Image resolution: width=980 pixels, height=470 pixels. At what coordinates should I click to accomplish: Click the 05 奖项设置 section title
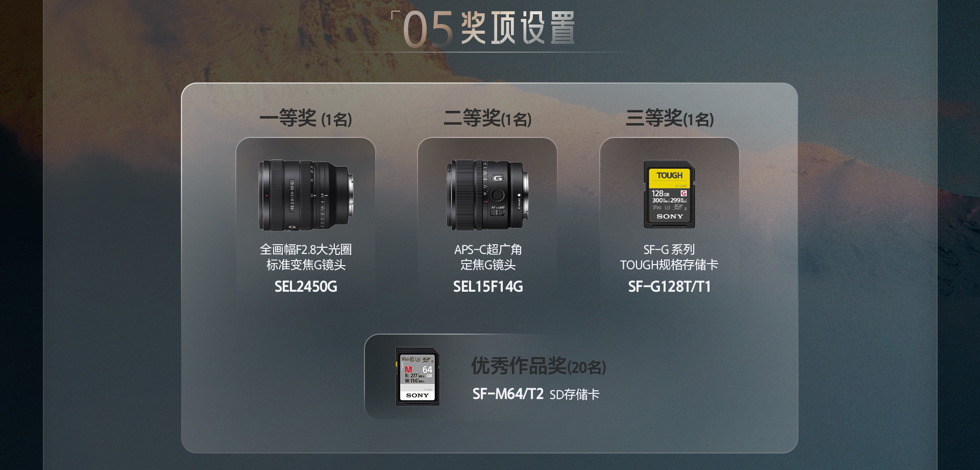tap(488, 29)
